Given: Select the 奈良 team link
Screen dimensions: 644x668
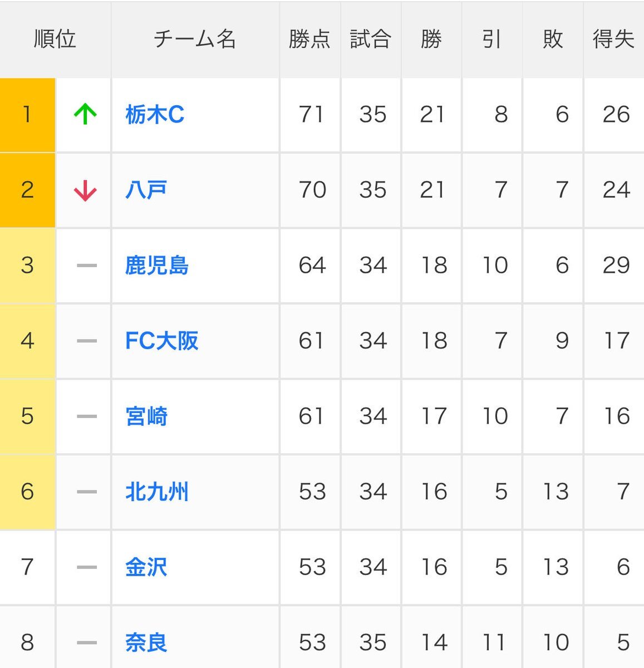Looking at the screenshot, I should tap(146, 642).
